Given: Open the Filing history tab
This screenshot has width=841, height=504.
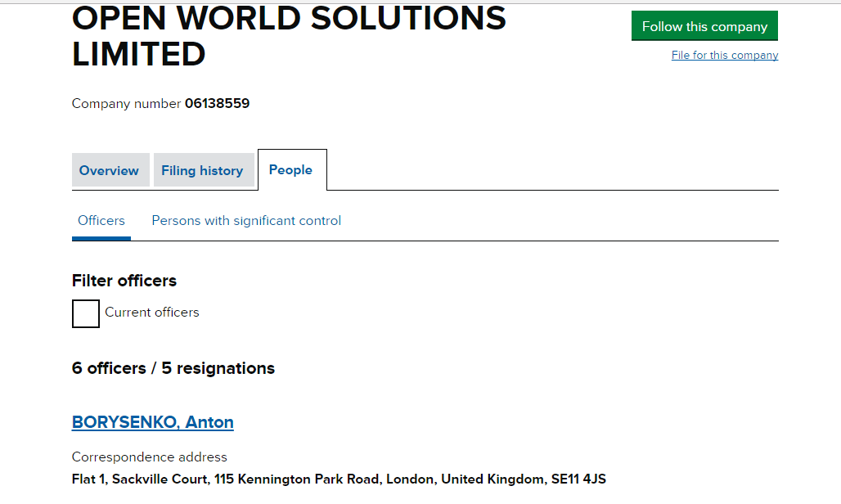Looking at the screenshot, I should 202,170.
